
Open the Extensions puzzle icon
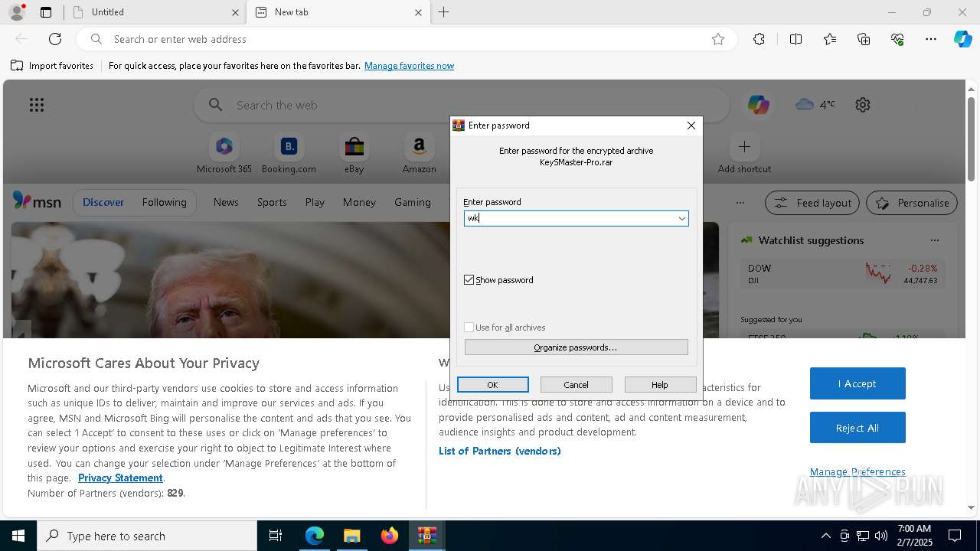tap(759, 39)
